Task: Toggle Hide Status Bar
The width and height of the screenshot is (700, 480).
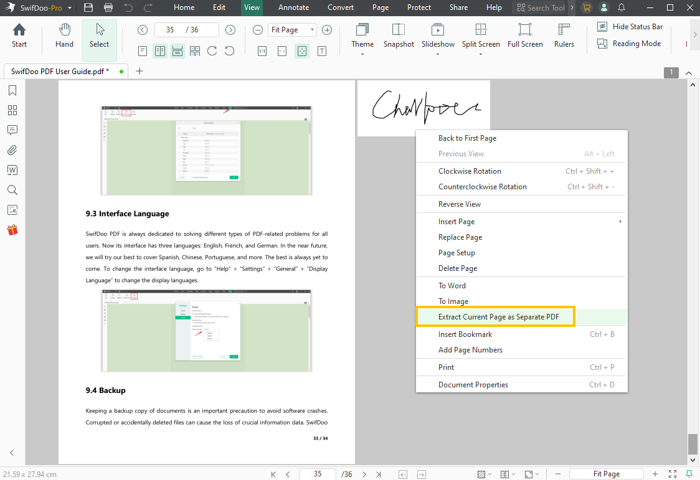Action: 630,27
